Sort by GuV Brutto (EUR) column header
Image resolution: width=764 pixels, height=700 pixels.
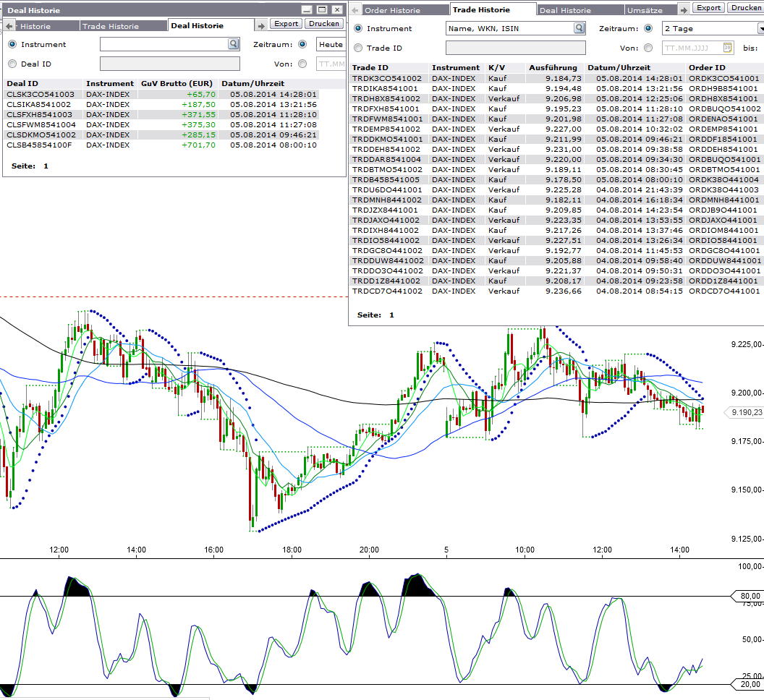(x=177, y=83)
